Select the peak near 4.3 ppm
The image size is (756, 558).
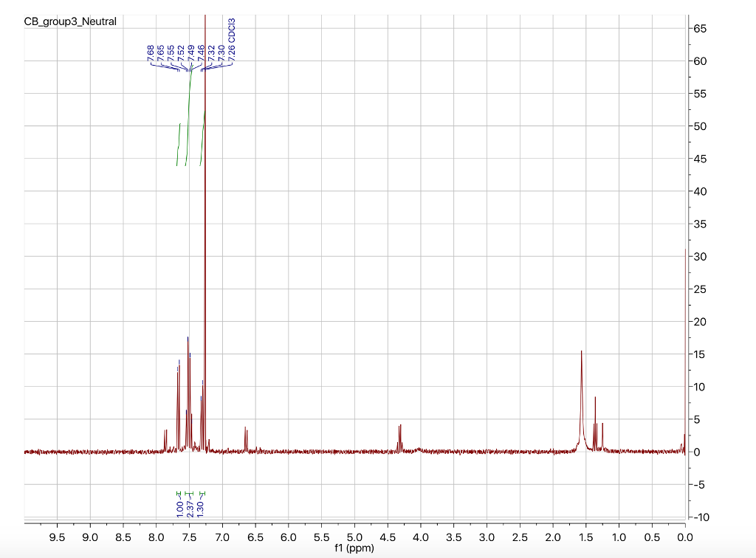point(399,432)
